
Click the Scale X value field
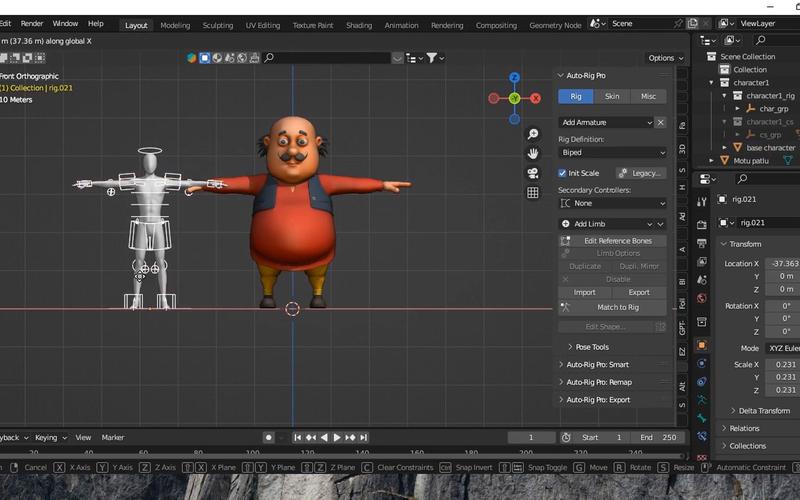point(783,364)
